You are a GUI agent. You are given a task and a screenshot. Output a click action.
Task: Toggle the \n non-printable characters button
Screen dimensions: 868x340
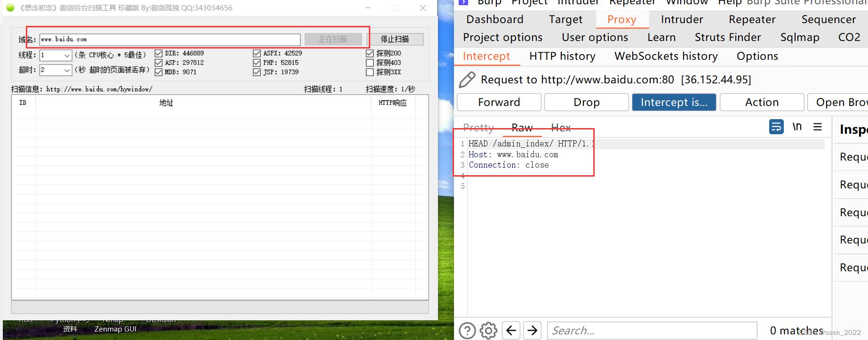[x=797, y=127]
